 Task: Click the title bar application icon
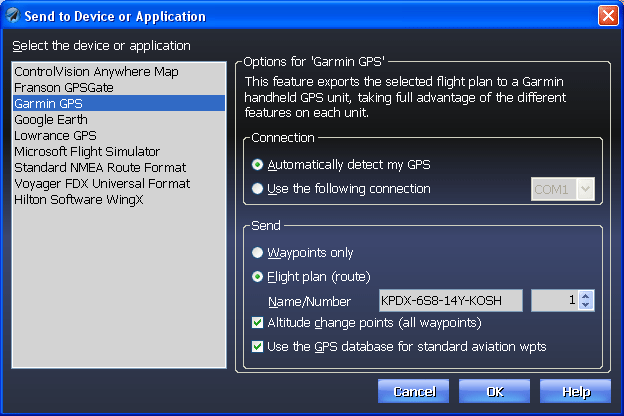[13, 16]
